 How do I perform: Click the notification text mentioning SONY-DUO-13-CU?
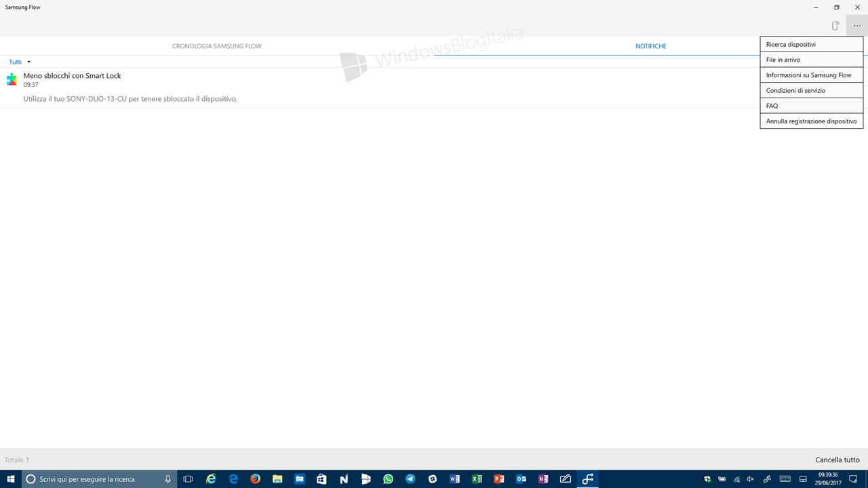tap(130, 99)
